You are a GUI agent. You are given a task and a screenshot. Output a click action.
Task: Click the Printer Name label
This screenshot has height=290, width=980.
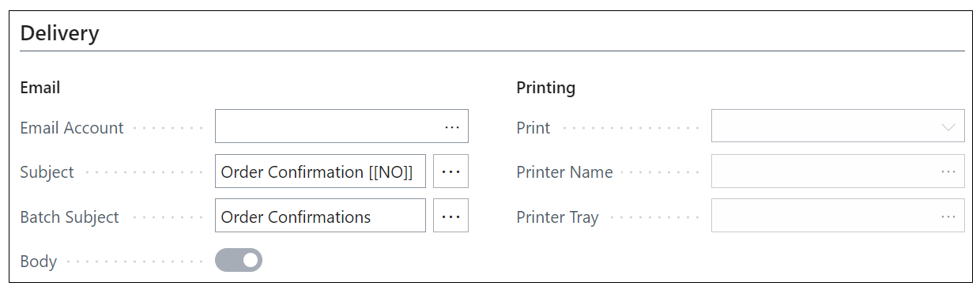point(564,171)
